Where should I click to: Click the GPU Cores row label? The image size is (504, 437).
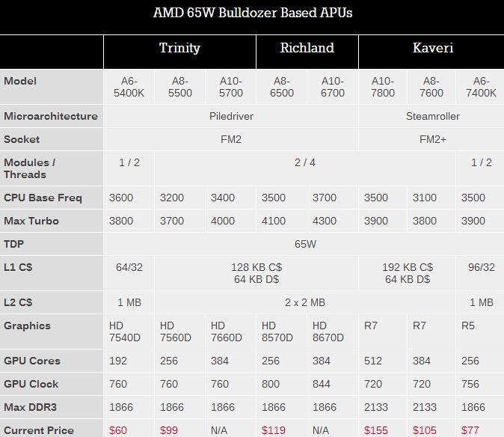tap(32, 361)
